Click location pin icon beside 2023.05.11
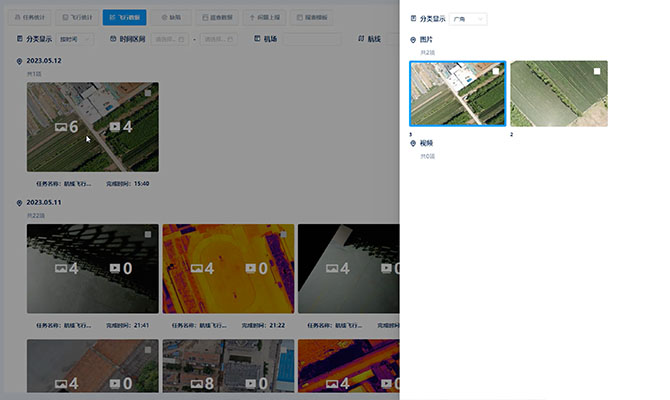 [x=20, y=202]
